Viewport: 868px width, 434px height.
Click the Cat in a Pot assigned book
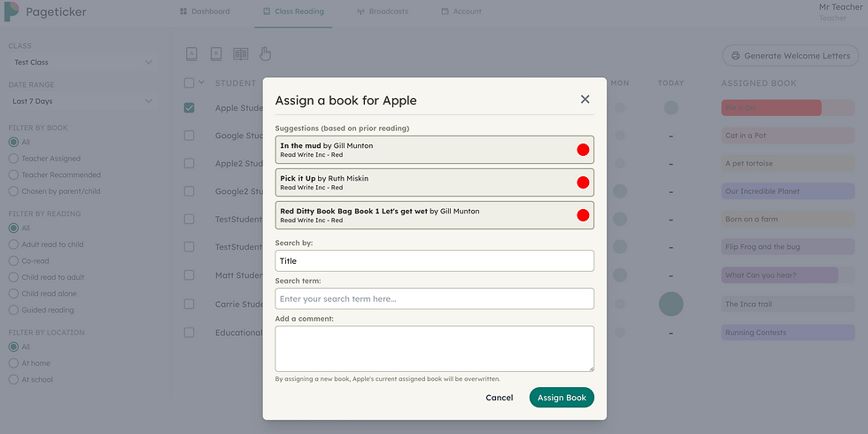(787, 136)
